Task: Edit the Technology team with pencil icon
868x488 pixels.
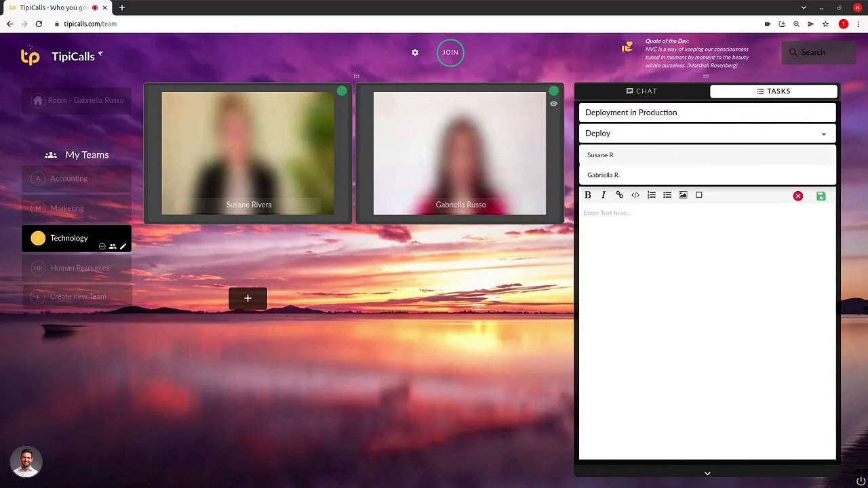Action: [123, 247]
